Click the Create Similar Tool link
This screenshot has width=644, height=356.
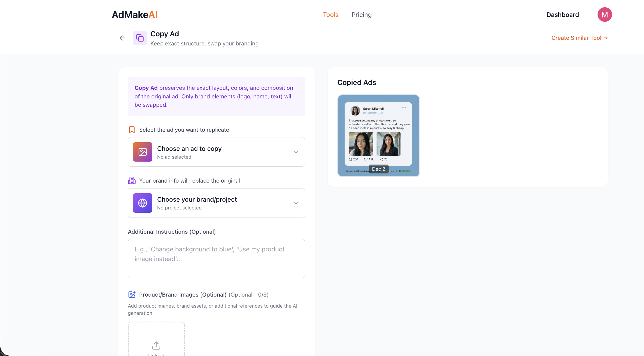(579, 38)
